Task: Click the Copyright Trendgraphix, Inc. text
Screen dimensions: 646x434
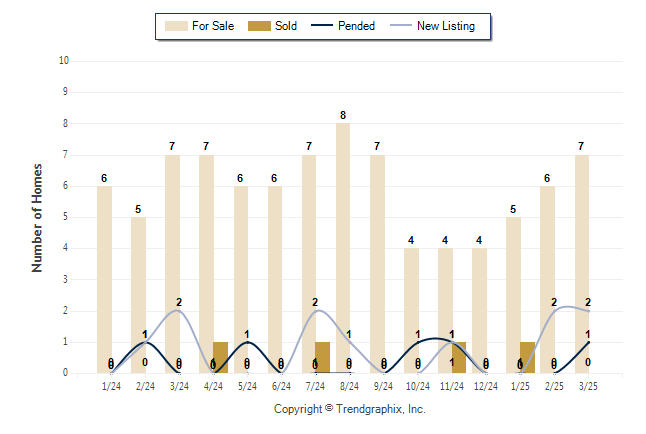Action: 350,409
